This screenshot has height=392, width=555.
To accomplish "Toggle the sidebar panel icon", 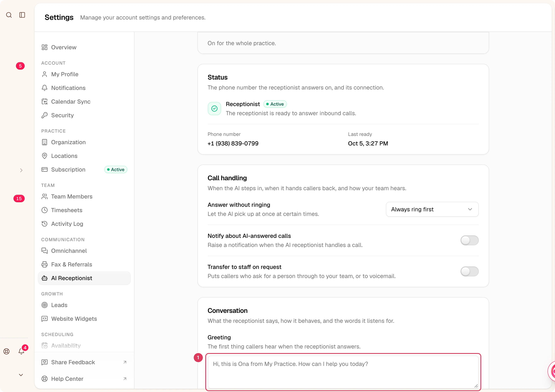I will [x=22, y=15].
